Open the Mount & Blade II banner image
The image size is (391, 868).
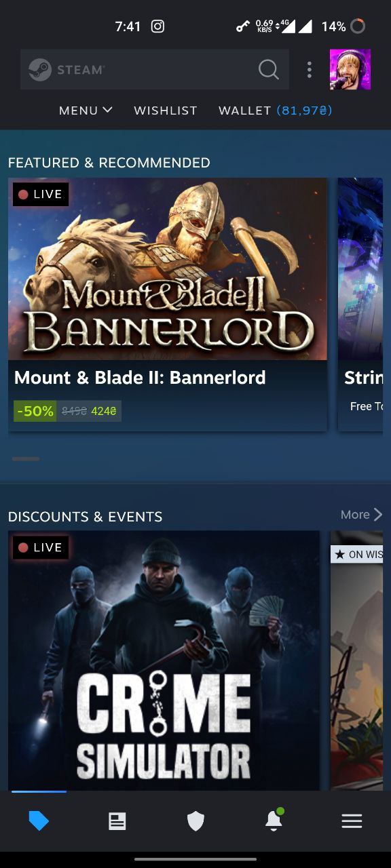tap(168, 269)
